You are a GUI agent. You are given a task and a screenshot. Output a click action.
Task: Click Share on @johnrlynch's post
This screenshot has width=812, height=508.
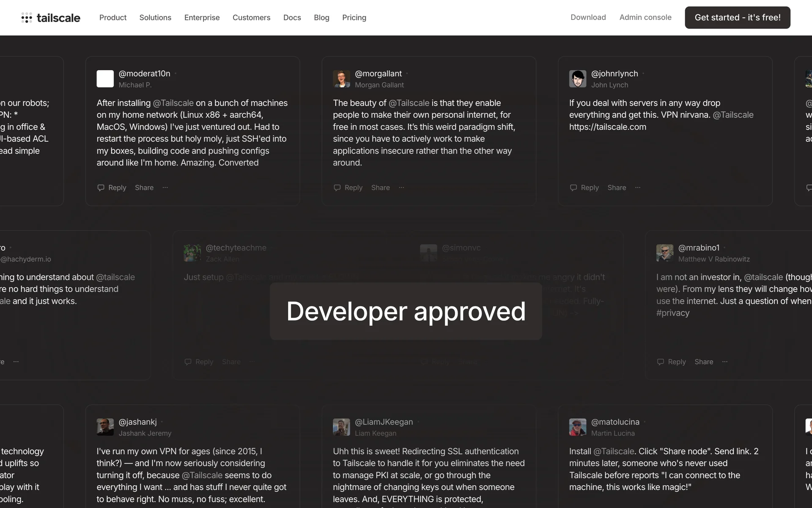(617, 188)
